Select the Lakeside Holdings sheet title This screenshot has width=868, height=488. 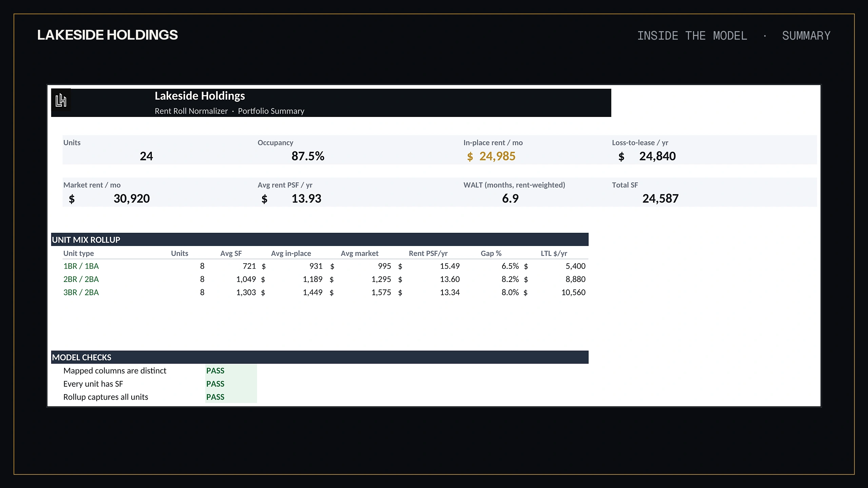[200, 96]
